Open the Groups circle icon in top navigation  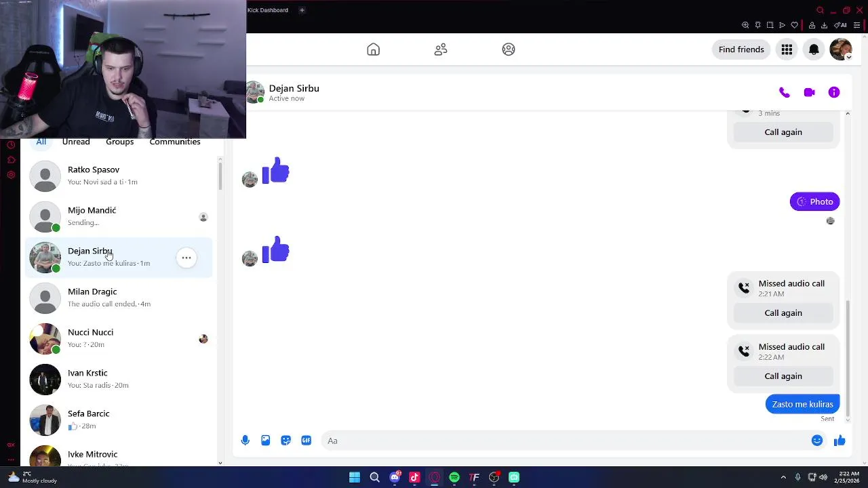(509, 49)
